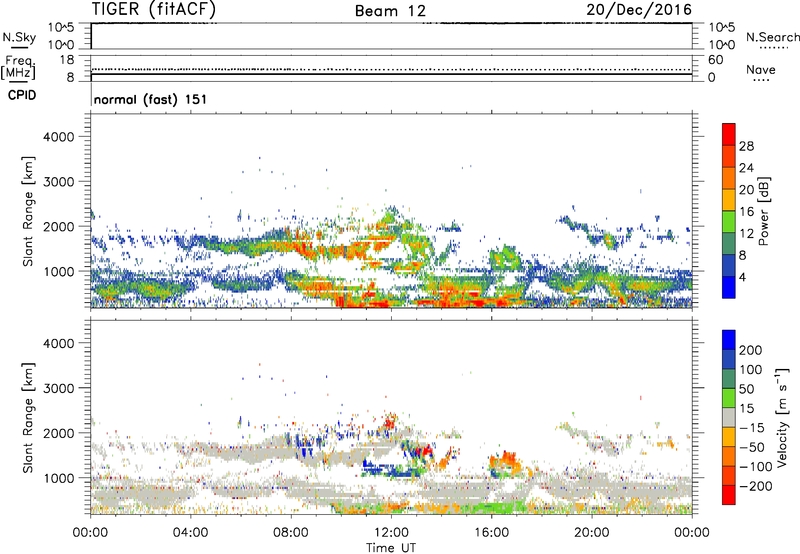Viewport: 800px width, 554px height.
Task: Click the '4' tick on the Power scale
Action: click(742, 277)
